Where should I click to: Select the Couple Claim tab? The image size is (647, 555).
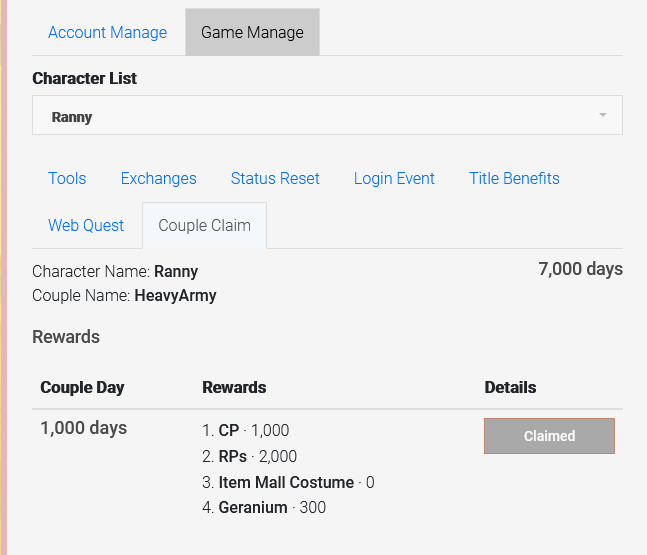point(204,225)
